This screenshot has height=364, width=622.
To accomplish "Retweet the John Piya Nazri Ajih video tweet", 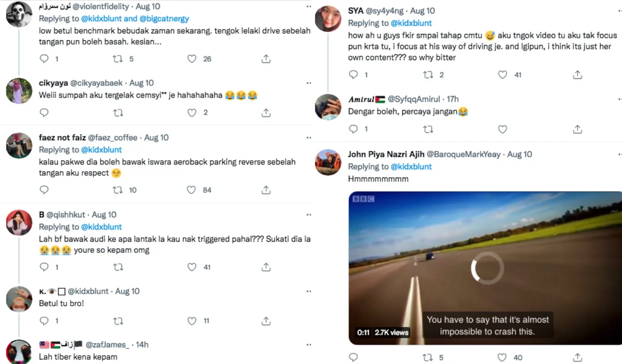I will pos(428,358).
